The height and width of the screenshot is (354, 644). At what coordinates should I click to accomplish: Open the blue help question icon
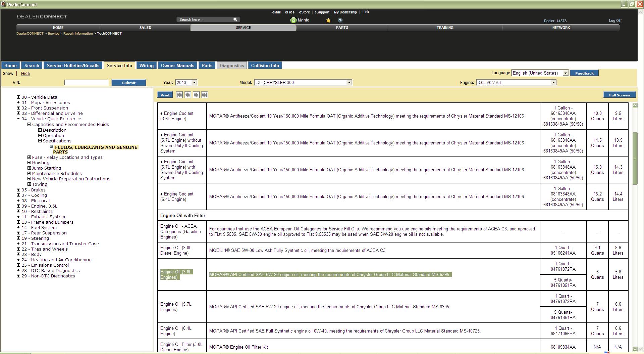click(x=340, y=20)
